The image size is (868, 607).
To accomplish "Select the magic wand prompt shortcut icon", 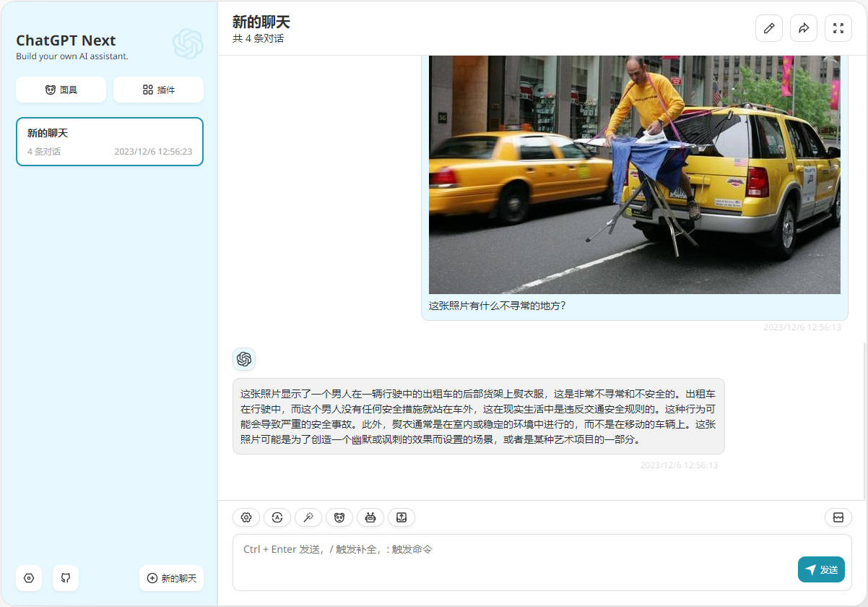I will (308, 517).
